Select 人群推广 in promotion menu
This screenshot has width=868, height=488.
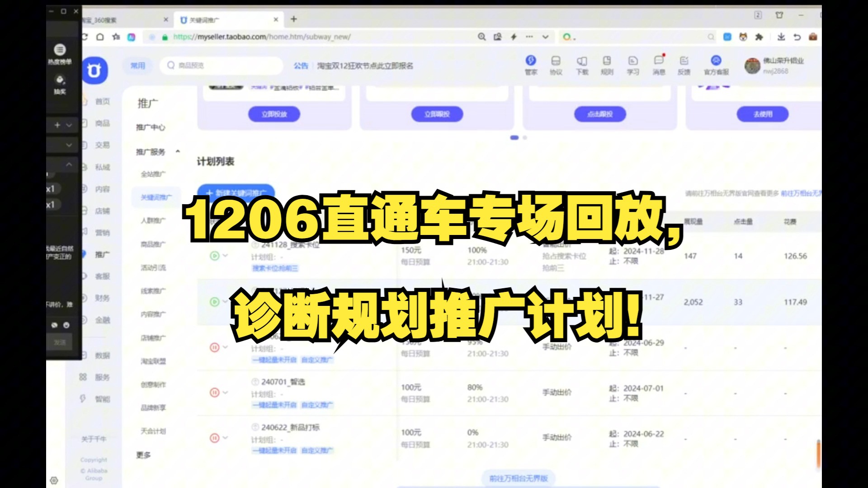tap(153, 221)
